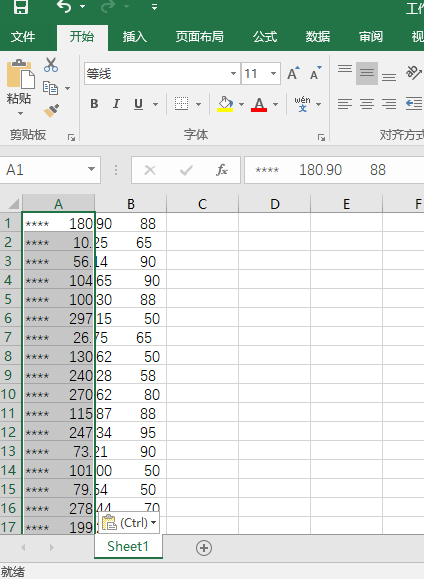Switch to the 插入 ribbon tab

pos(134,37)
